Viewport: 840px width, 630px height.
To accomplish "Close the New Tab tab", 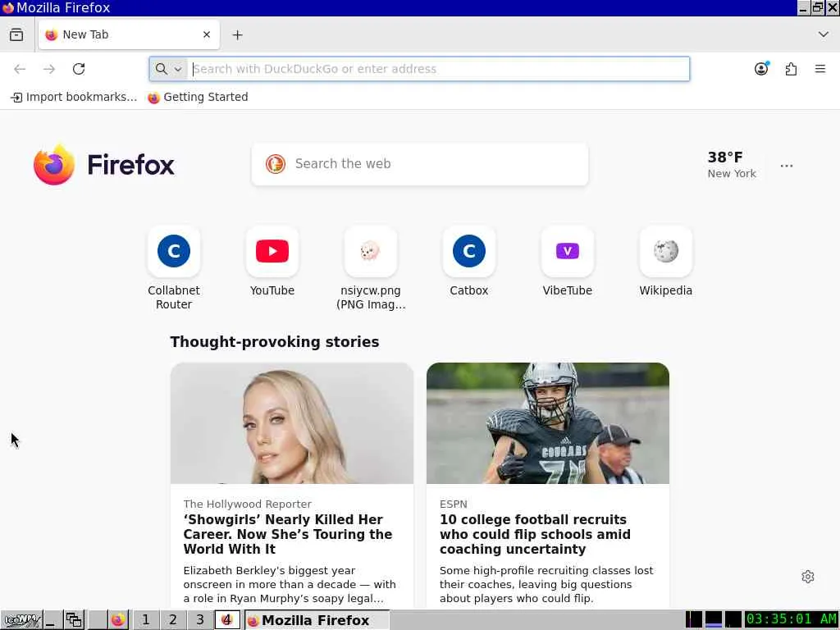I will 207,34.
